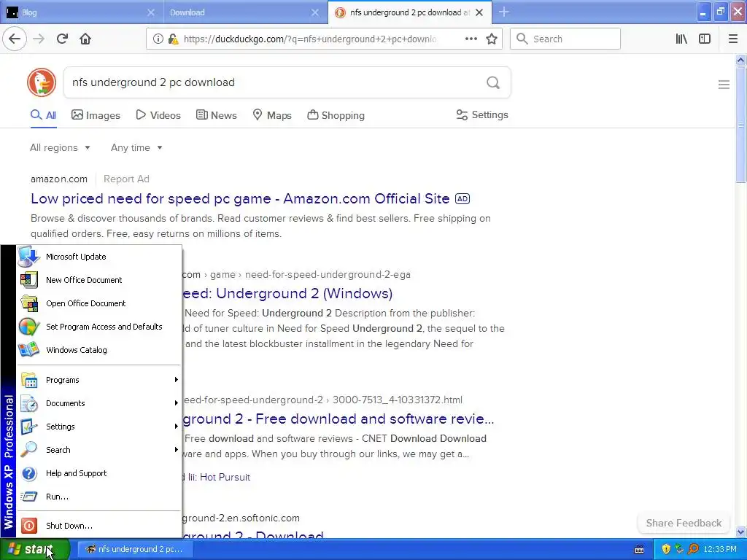This screenshot has width=747, height=560.
Task: Open Microsoft Update from Start menu
Action: 99,257
